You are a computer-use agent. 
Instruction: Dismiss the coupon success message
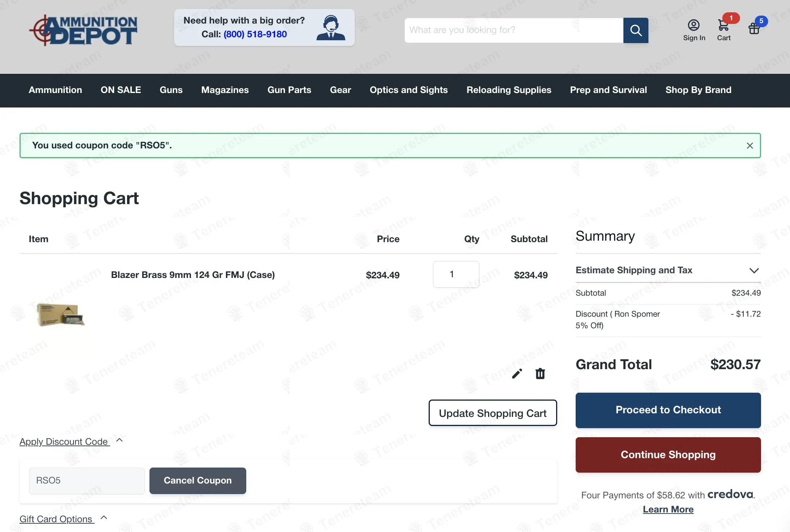tap(749, 145)
